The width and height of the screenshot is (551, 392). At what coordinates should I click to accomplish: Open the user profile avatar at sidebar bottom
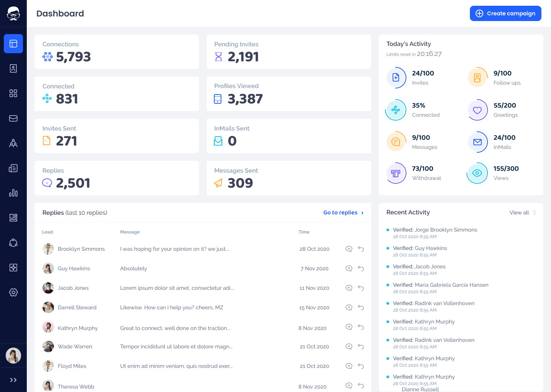pyautogui.click(x=13, y=356)
